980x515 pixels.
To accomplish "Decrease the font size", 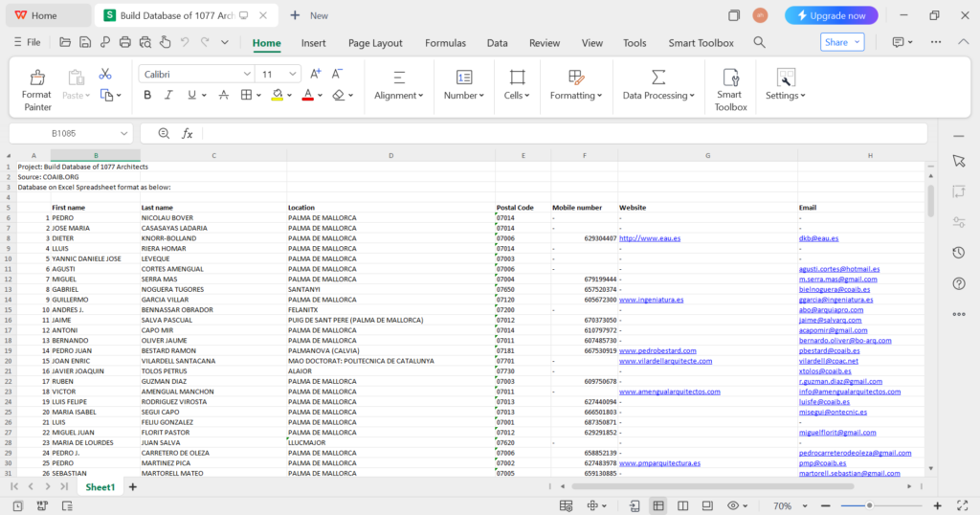I will tap(337, 74).
